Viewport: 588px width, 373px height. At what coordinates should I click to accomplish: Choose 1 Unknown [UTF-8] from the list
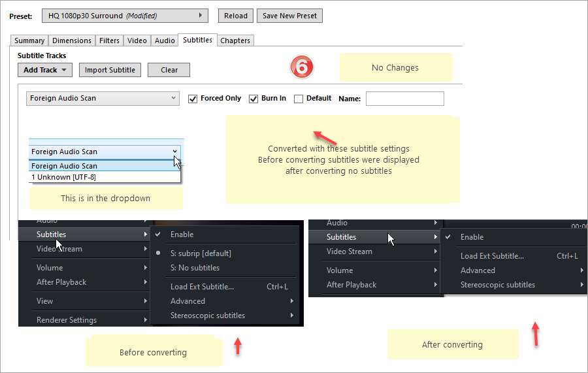(x=64, y=177)
